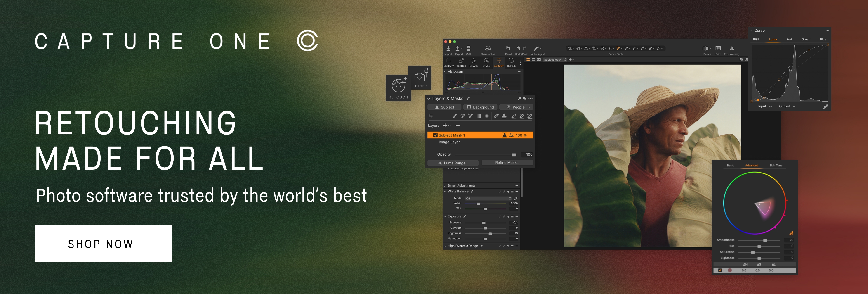This screenshot has width=868, height=294.
Task: Click the Opacity value field showing 100
Action: click(x=527, y=154)
